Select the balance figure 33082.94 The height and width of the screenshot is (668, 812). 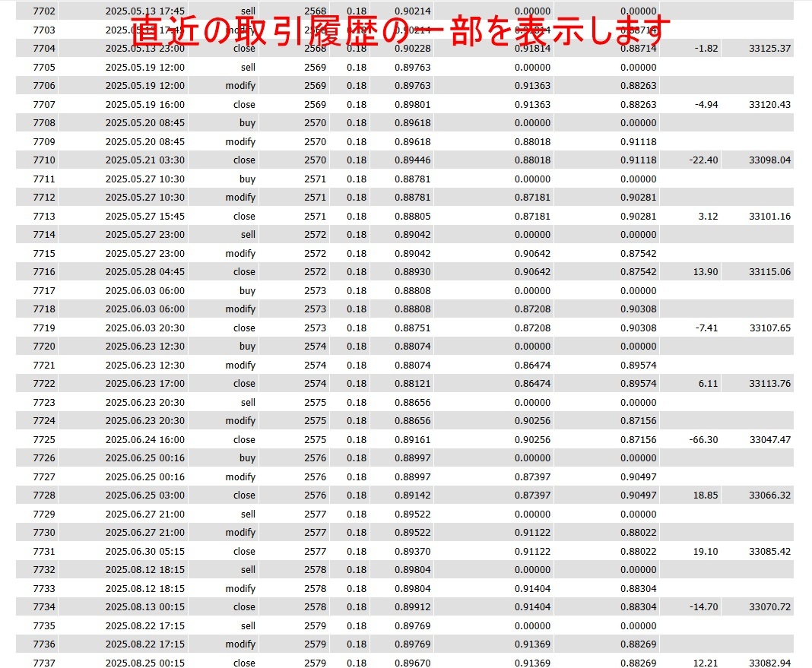[769, 662]
